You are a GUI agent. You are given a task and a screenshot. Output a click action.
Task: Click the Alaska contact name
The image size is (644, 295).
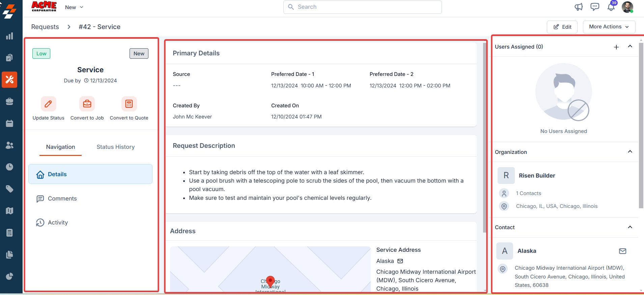(527, 251)
